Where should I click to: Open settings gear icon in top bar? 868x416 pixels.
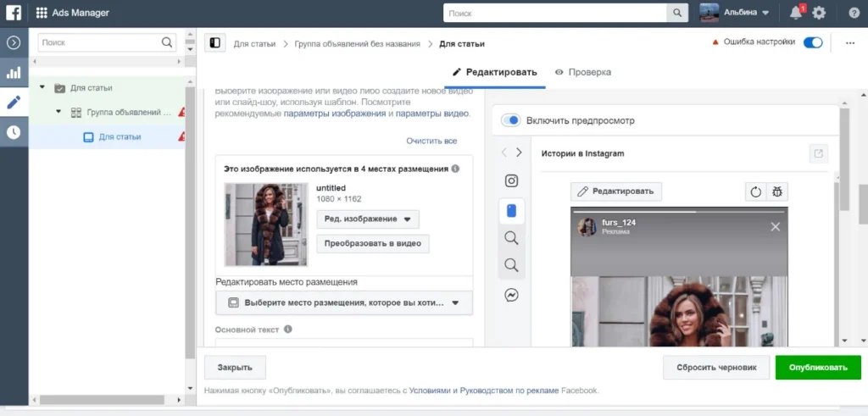coord(819,13)
